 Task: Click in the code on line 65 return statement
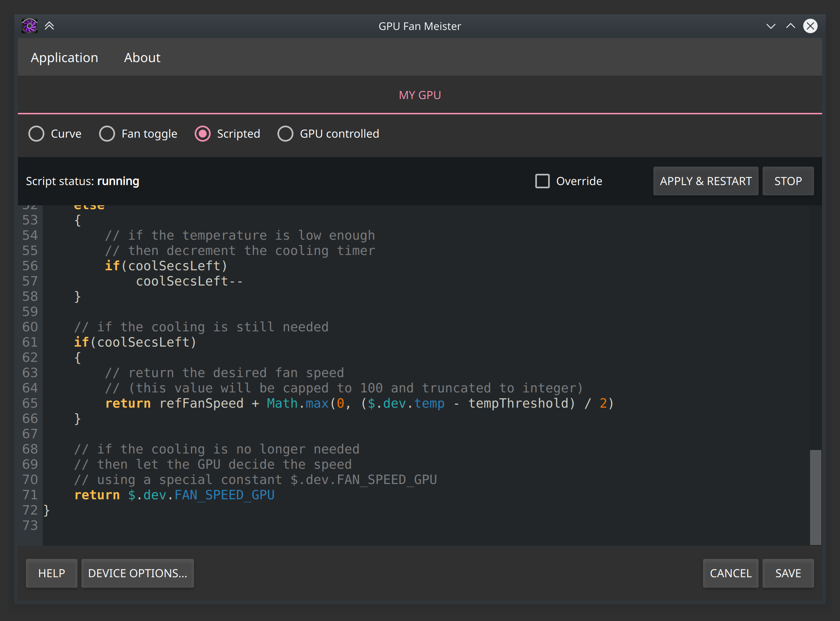pos(359,403)
